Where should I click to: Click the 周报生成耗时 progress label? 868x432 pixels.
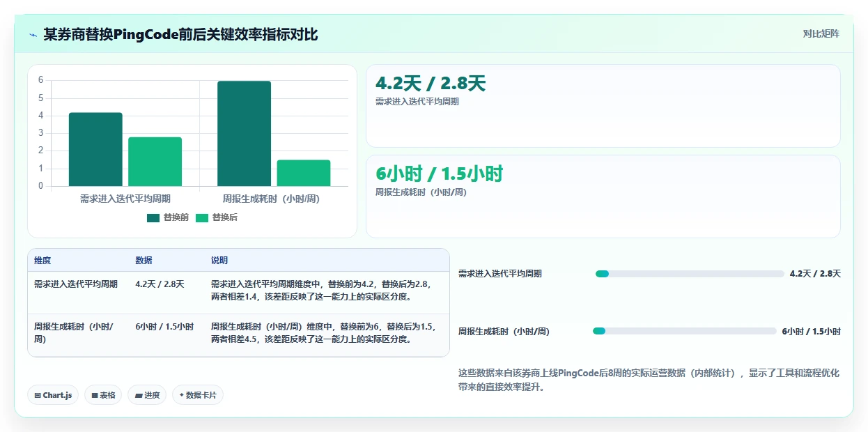pyautogui.click(x=504, y=332)
